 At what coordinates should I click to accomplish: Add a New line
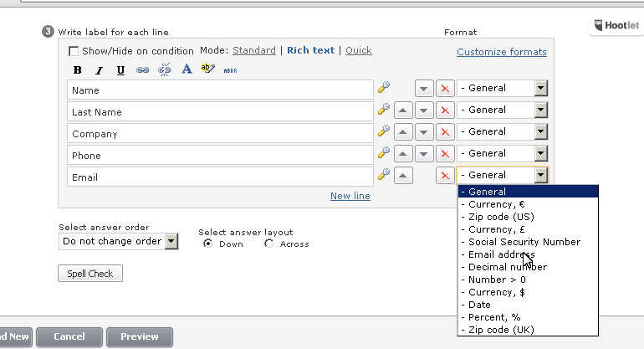[x=350, y=196]
